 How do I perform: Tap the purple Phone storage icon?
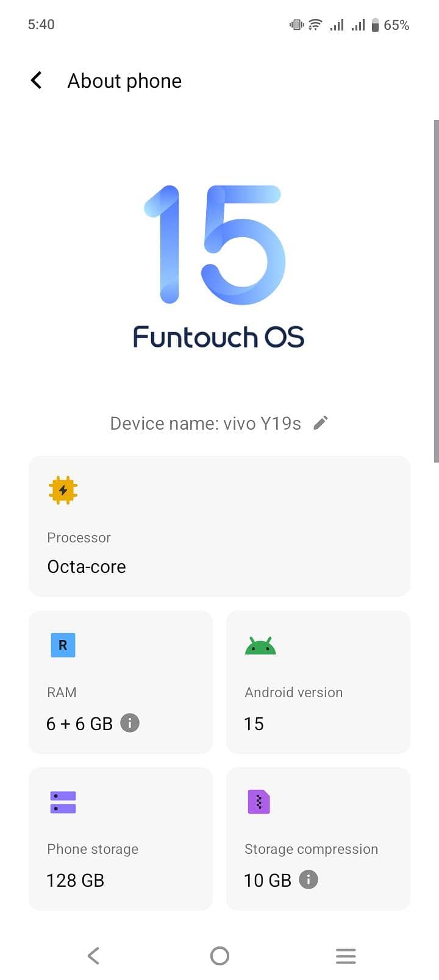[x=62, y=802]
